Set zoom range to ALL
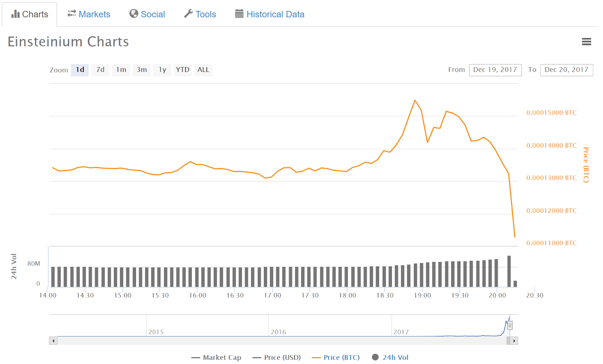603x364 pixels. click(203, 70)
